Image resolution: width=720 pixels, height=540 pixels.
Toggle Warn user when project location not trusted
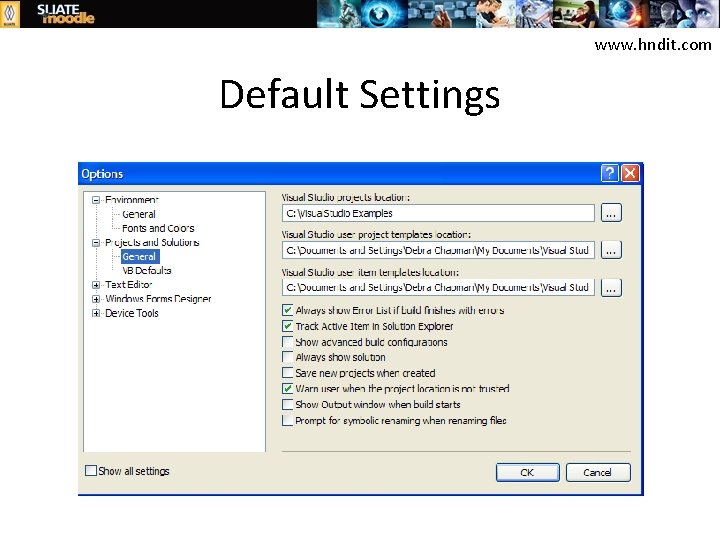287,388
